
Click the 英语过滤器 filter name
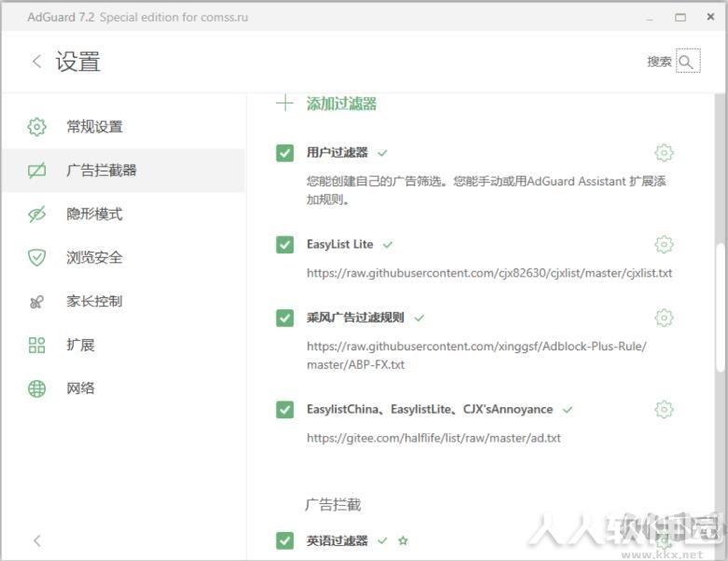coord(337,540)
